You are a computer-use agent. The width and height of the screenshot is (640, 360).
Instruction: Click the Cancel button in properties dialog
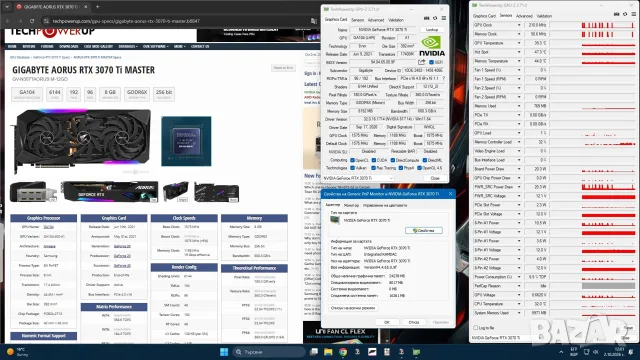[x=414, y=322]
